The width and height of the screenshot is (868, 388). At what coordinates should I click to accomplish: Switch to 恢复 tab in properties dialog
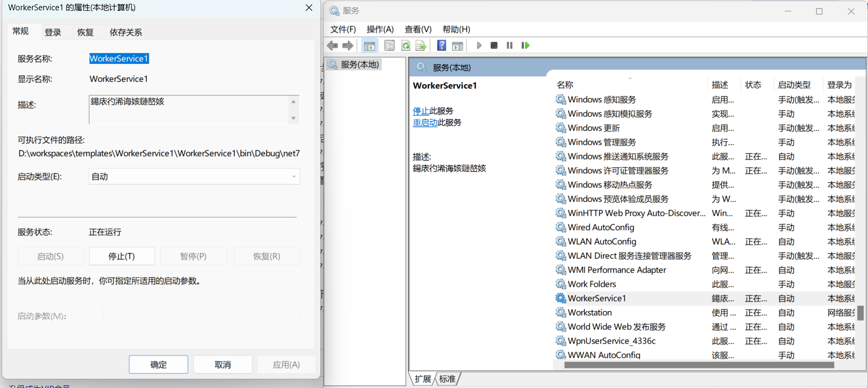point(86,32)
